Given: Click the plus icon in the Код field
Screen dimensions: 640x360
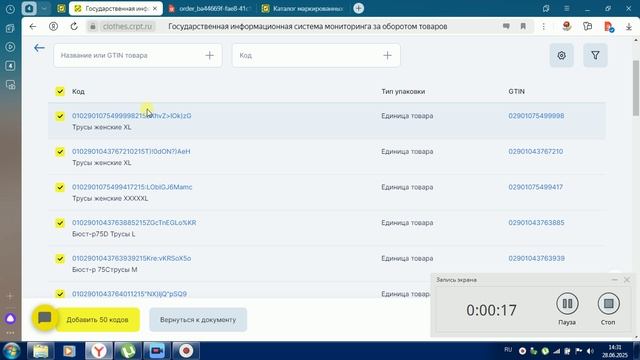Looking at the screenshot, I should 387,56.
